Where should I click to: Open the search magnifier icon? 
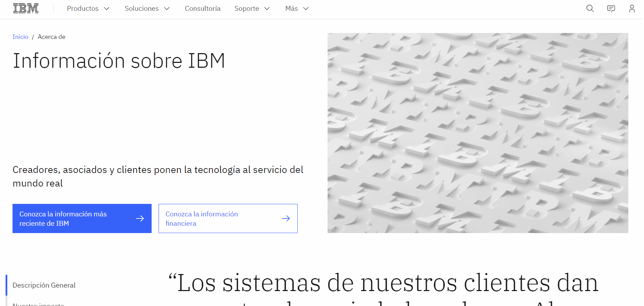(x=590, y=8)
